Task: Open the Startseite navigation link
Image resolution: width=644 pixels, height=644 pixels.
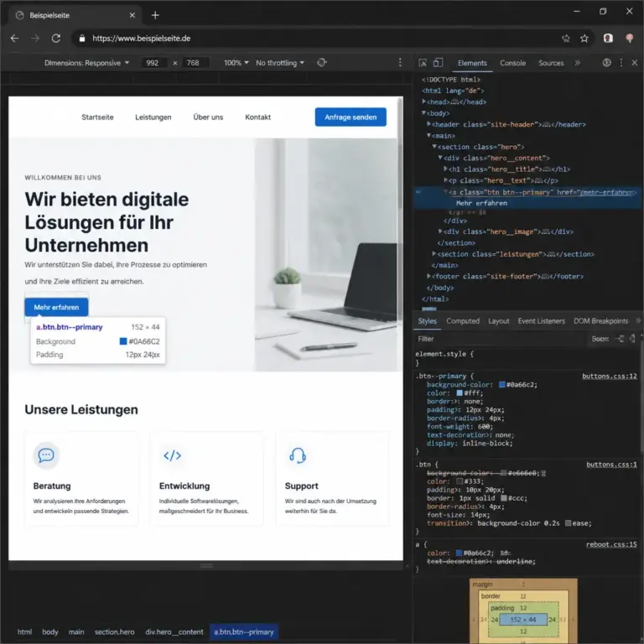Action: (x=97, y=117)
